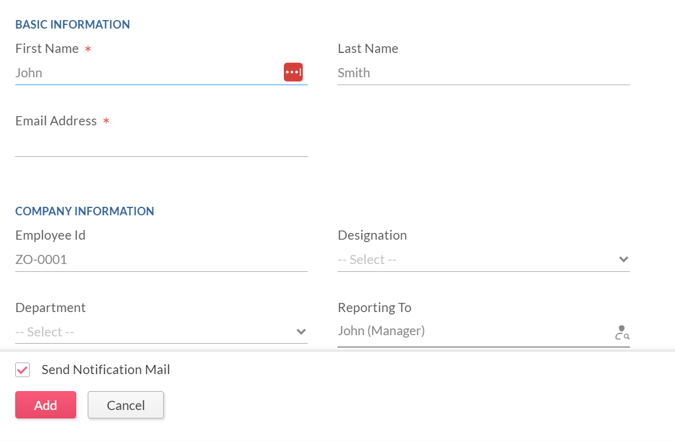Expand the Department select dropdown
The height and width of the screenshot is (441, 675).
coord(161,332)
